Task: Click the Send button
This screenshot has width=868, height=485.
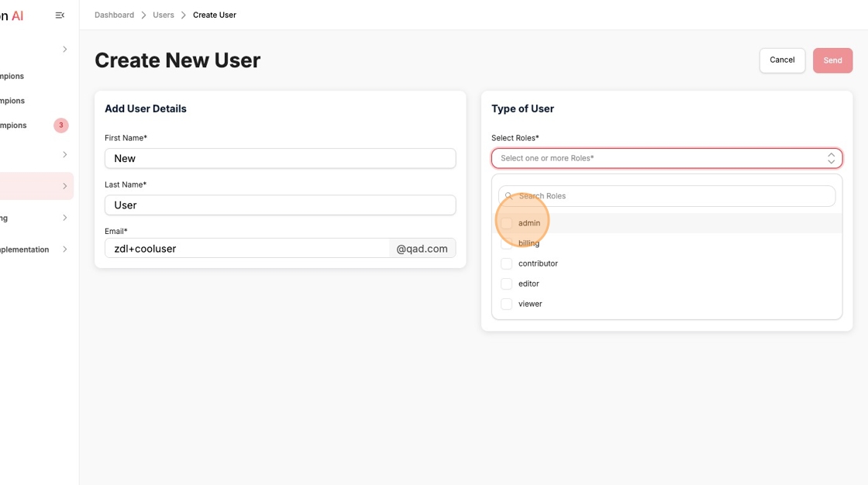Action: (832, 60)
